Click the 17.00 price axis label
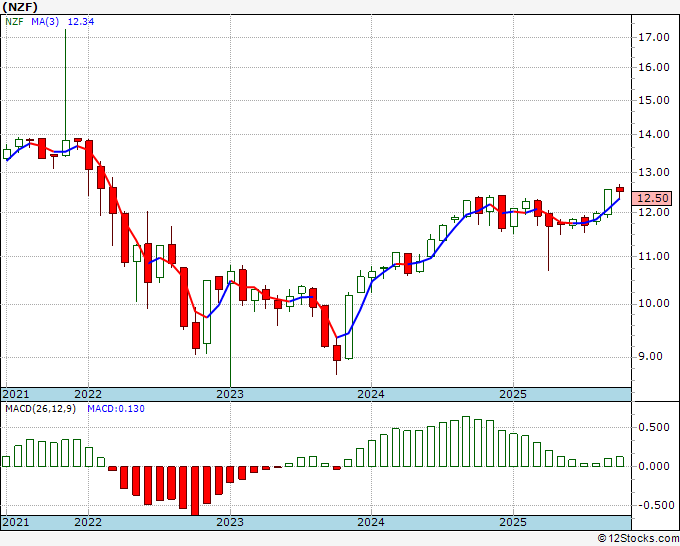 tap(654, 37)
